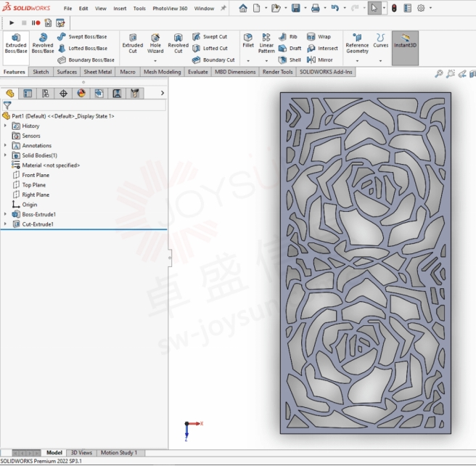Expand more manager tabs arrow
Image resolution: width=476 pixels, height=466 pixels.
[163, 93]
